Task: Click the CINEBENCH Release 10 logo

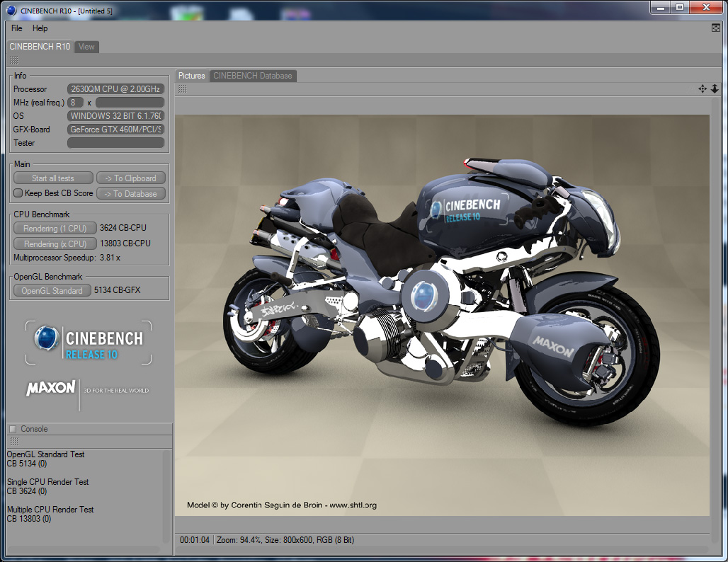Action: 89,343
